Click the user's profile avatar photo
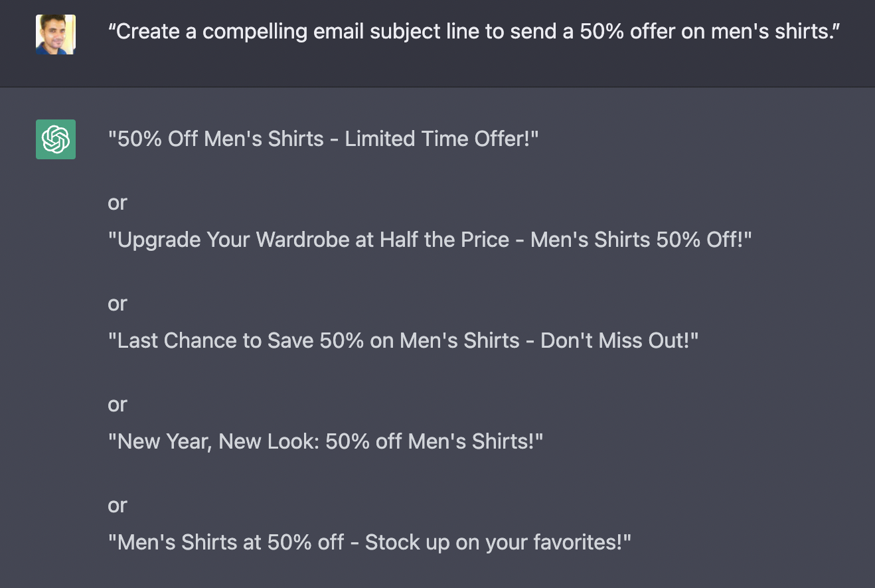 pos(56,34)
